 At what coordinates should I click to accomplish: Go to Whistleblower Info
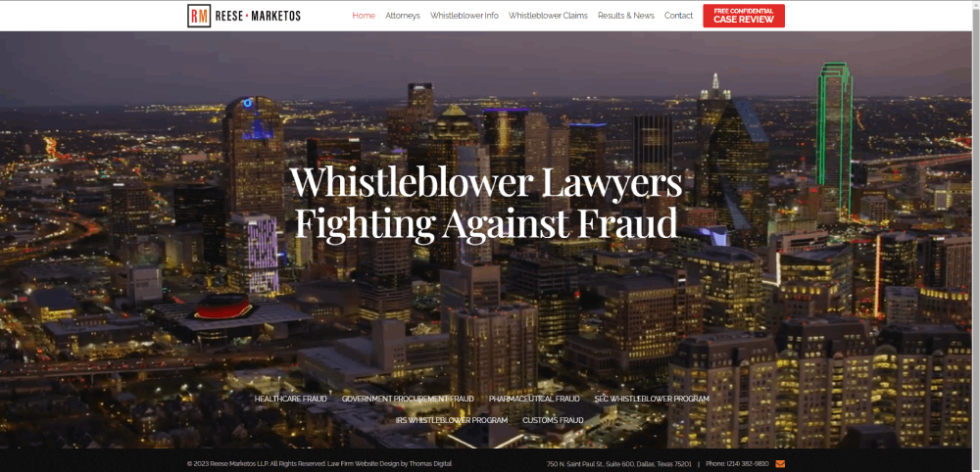(x=465, y=16)
